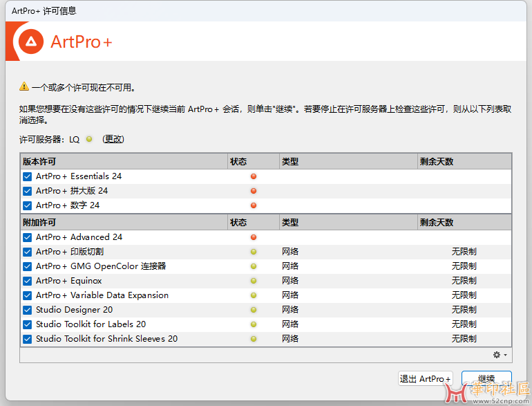Click 类型 header in version license table
The image size is (532, 406).
[349, 161]
